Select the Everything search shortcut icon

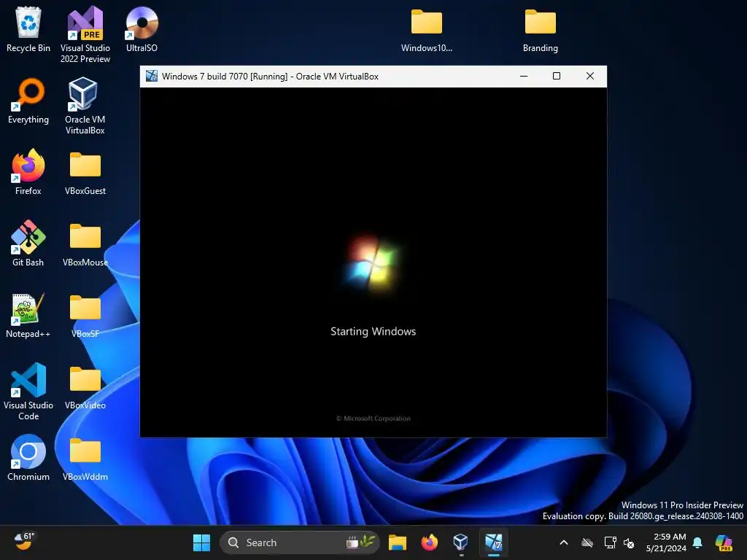(x=28, y=101)
